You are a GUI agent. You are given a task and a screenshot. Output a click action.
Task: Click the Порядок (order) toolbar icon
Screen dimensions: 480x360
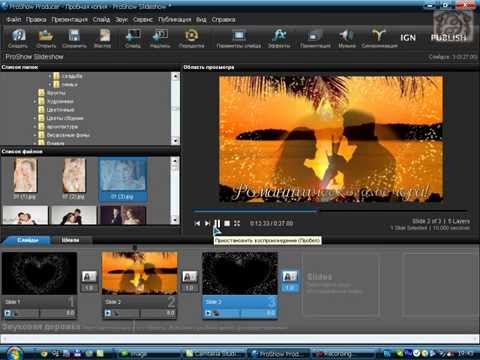point(191,38)
